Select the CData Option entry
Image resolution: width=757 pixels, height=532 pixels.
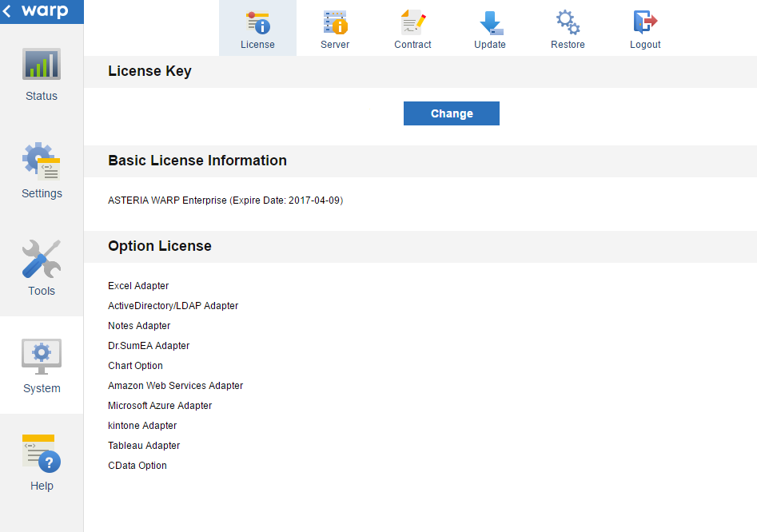click(x=137, y=465)
